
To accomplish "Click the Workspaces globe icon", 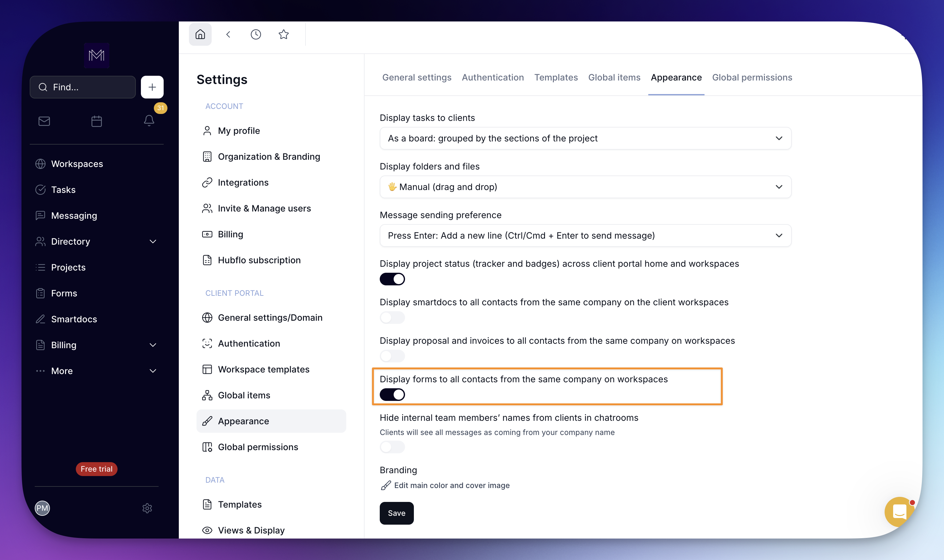I will point(40,164).
